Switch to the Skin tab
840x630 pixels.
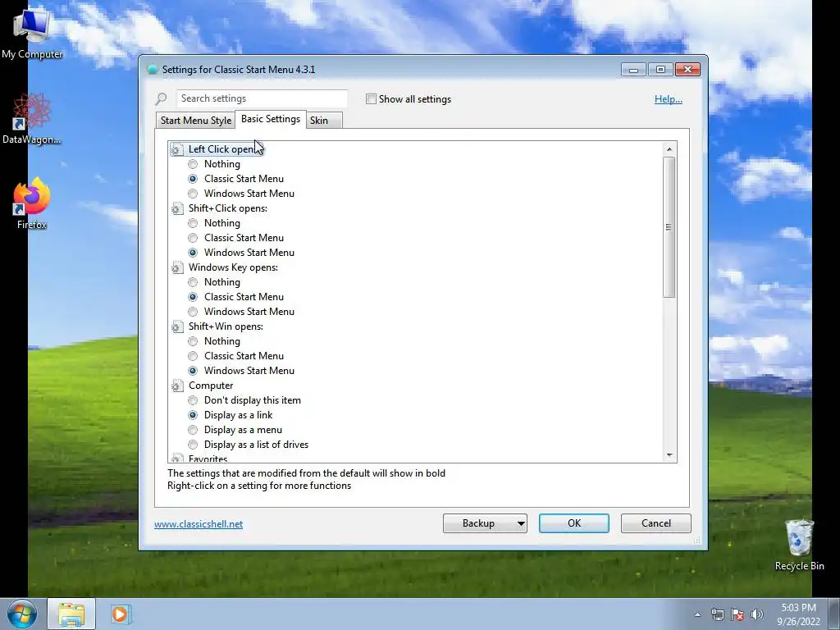click(x=323, y=121)
